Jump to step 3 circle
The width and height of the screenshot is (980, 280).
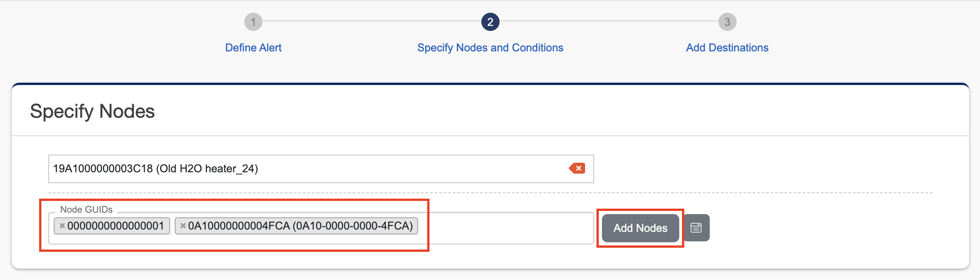727,22
